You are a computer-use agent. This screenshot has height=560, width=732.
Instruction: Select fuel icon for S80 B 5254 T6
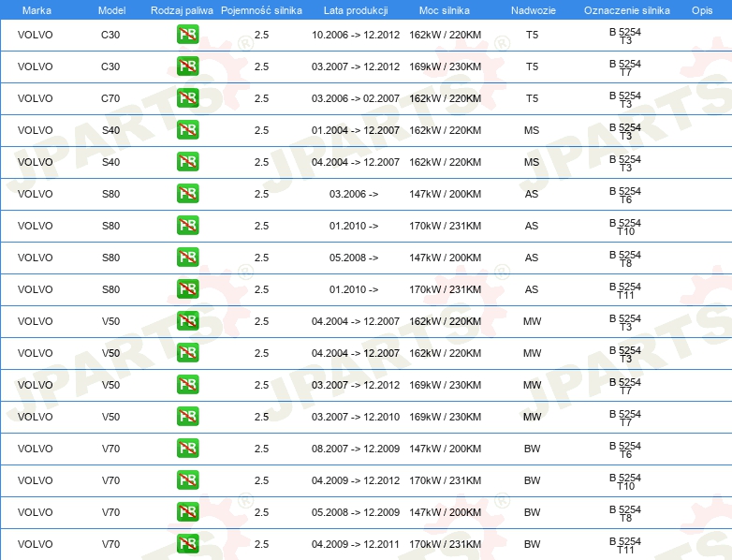(187, 193)
